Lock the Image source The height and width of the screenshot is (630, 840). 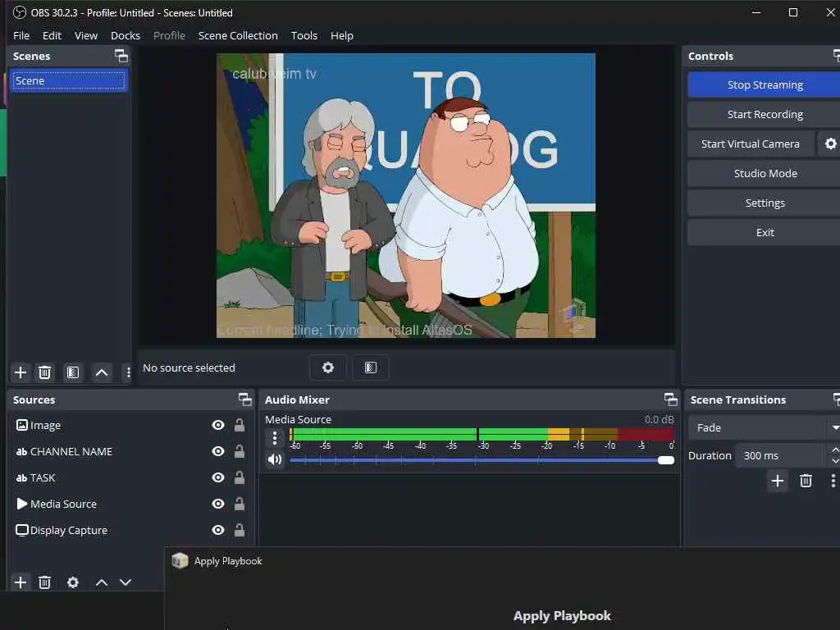click(x=240, y=426)
